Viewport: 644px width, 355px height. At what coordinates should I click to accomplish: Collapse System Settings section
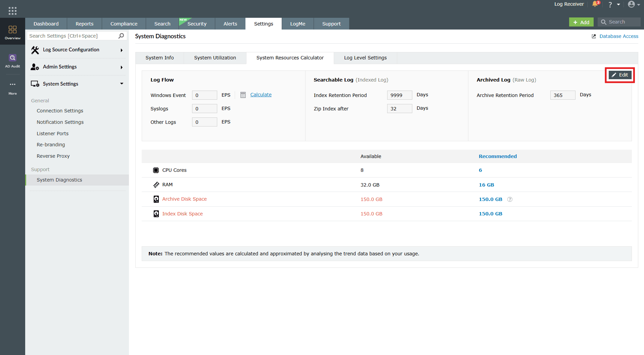coord(77,84)
